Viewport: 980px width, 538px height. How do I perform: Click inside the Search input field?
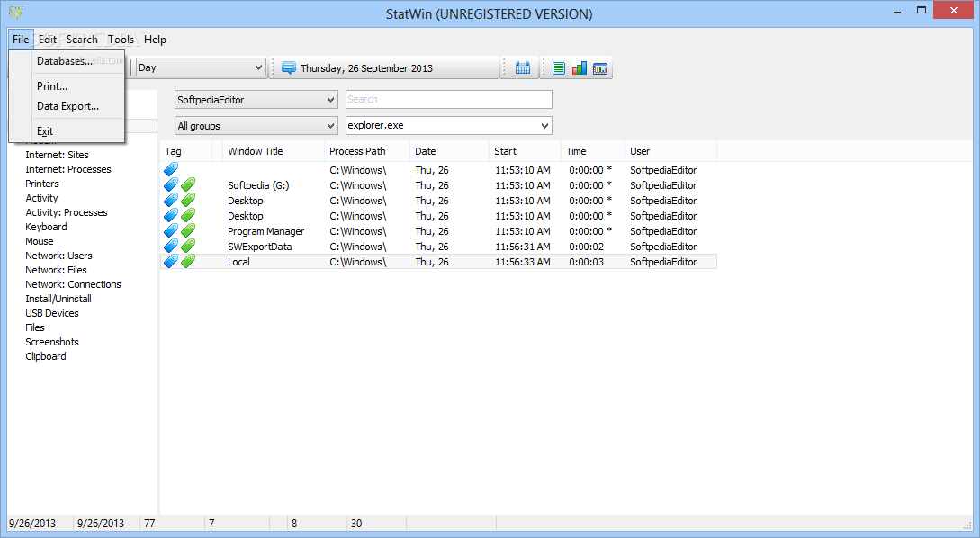coord(449,99)
